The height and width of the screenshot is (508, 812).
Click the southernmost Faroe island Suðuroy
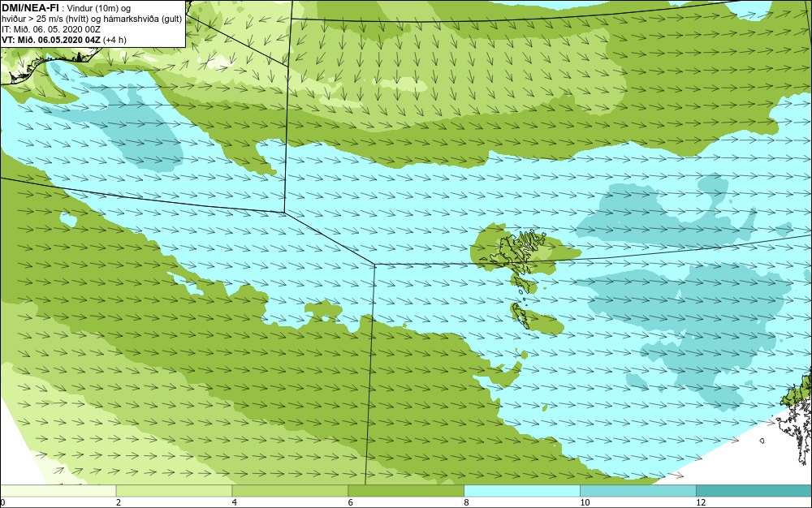coord(520,316)
